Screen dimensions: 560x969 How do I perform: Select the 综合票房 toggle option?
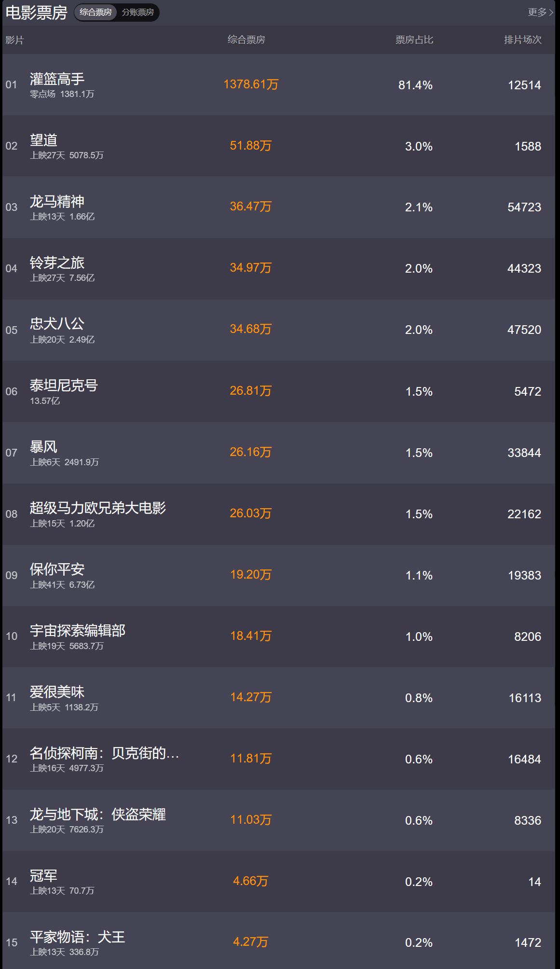click(96, 12)
